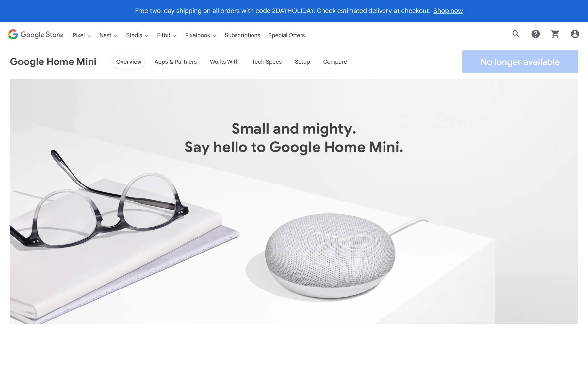This screenshot has width=588, height=368.
Task: Go to the Compare tab
Action: 335,62
